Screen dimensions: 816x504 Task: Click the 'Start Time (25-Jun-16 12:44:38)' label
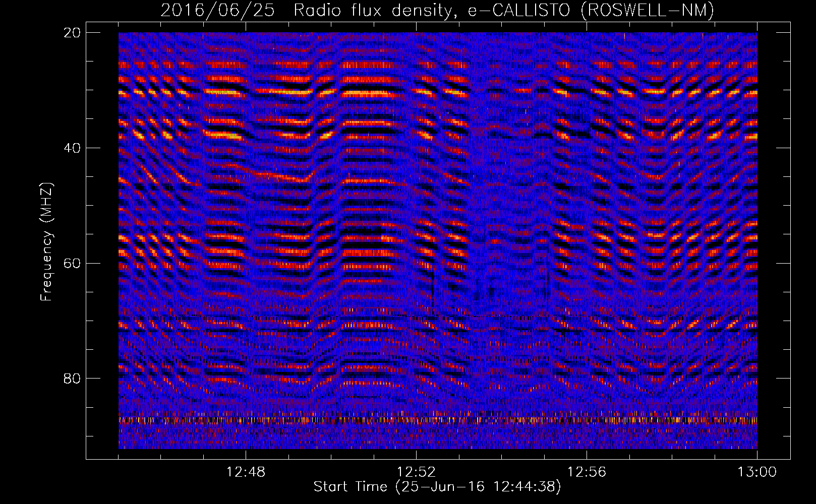[437, 487]
